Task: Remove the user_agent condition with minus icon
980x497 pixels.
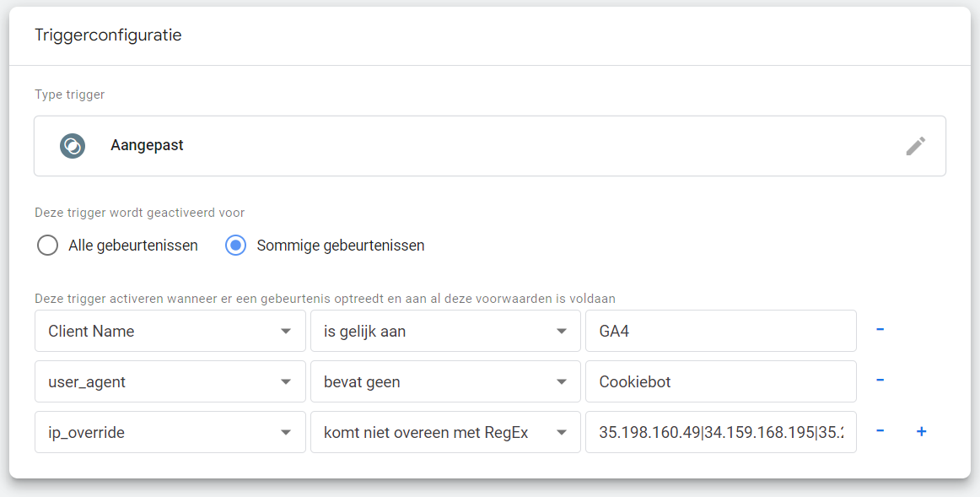Action: pyautogui.click(x=880, y=381)
